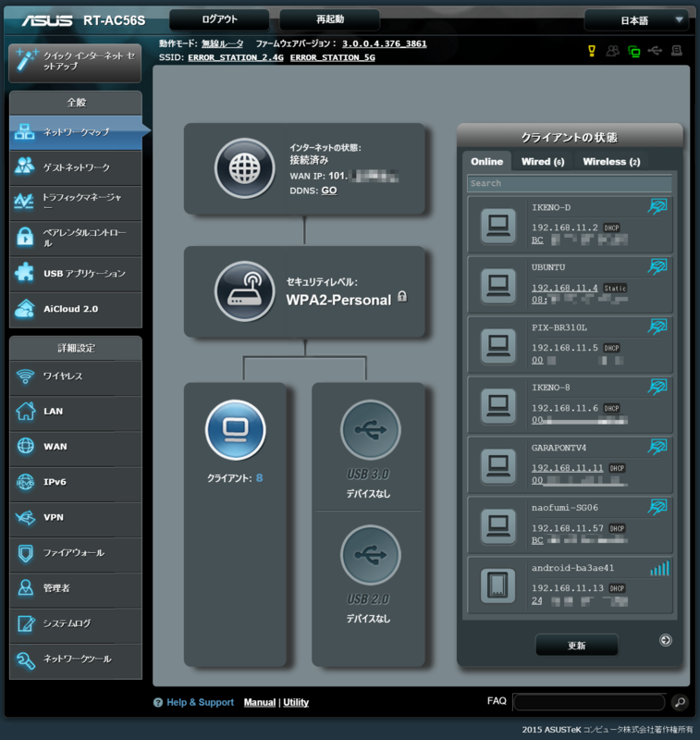Viewport: 700px width, 740px height.
Task: Click signal strength bars for android-ba3ae41
Action: 660,568
